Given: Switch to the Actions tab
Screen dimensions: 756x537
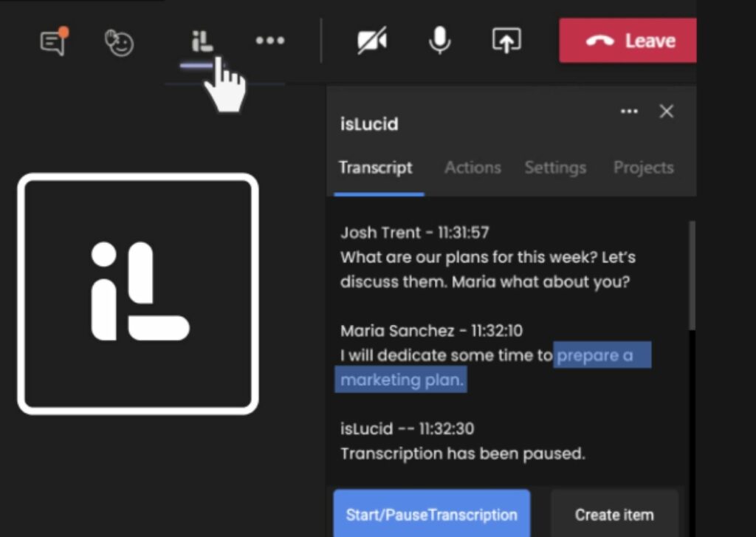Looking at the screenshot, I should tap(472, 168).
